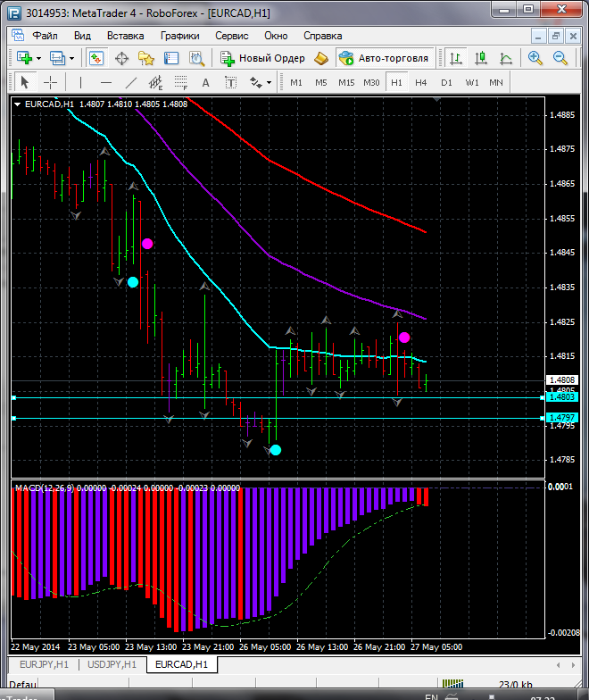The image size is (589, 700).
Task: Click the 23/0 kb status text
Action: [516, 684]
